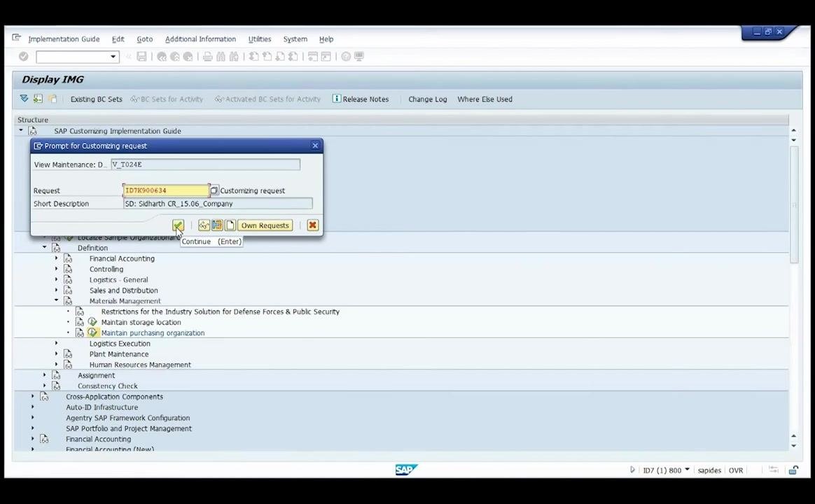The height and width of the screenshot is (504, 815).
Task: Click the Expand All icon in the IMG toolbar
Action: coord(24,99)
